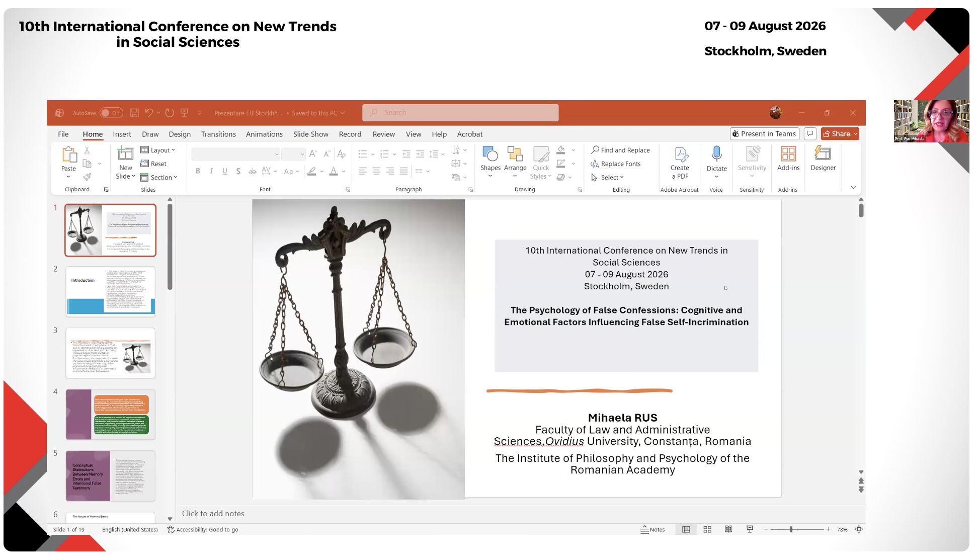
Task: Click Create a PDF in Adobe Acrobat group
Action: coord(680,163)
